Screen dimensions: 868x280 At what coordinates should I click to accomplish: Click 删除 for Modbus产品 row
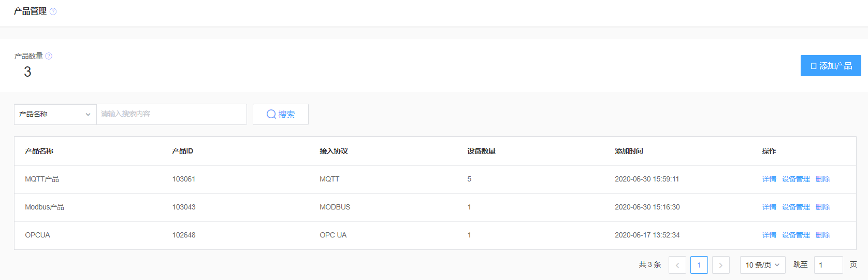[822, 207]
